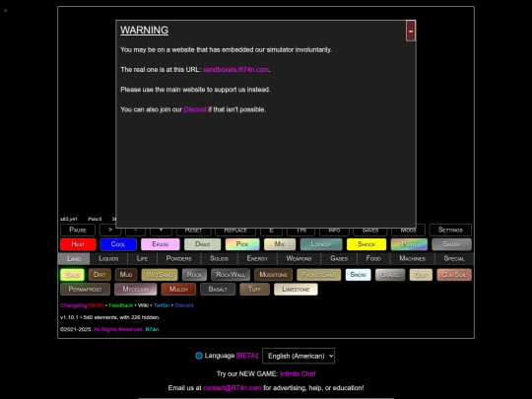Choose the Limestone element
Viewport: 532px width, 399px height.
point(296,290)
